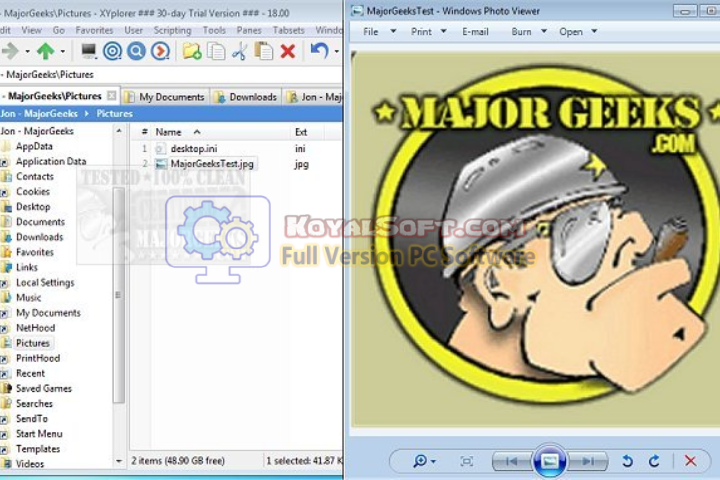Click the blue Undo arrow icon
Screen dimensions: 720x480
(320, 51)
